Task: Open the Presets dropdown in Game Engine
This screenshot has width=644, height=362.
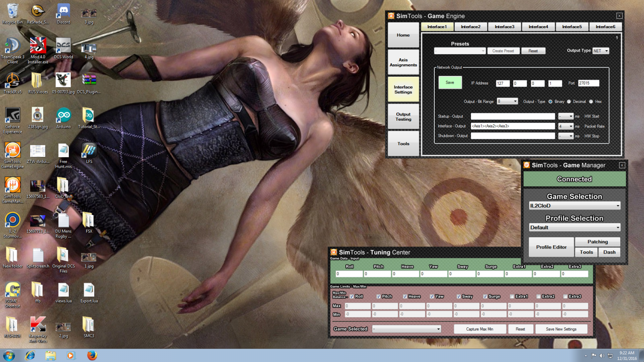Action: tap(460, 51)
